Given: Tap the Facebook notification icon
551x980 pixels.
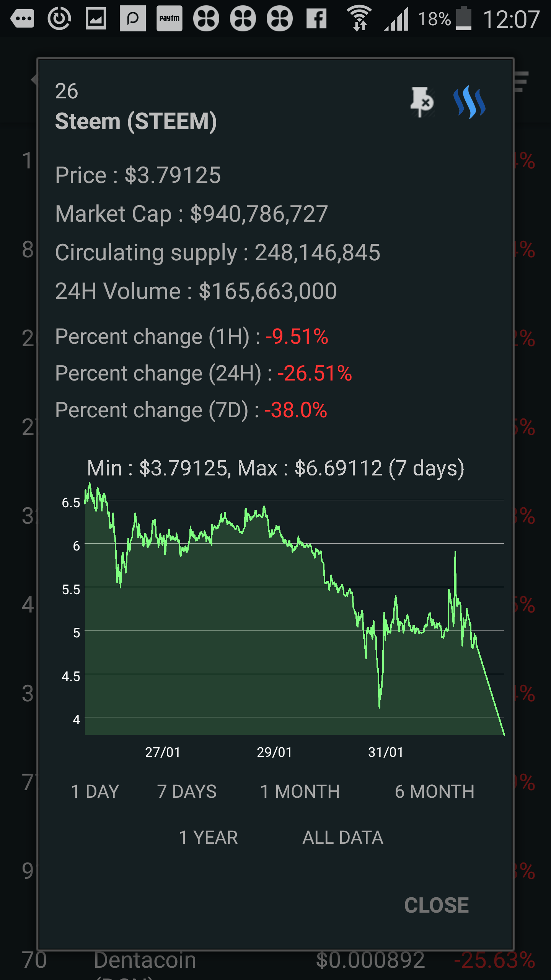Looking at the screenshot, I should click(x=316, y=18).
